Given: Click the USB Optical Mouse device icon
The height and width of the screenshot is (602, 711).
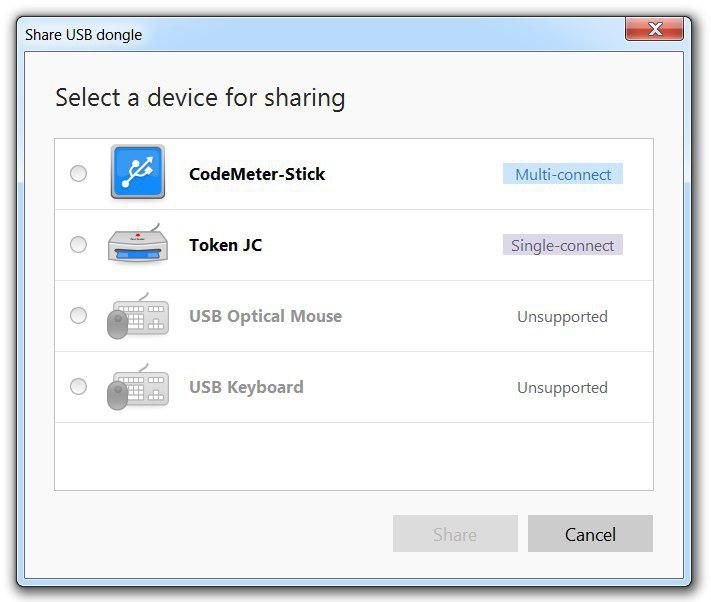Looking at the screenshot, I should click(x=137, y=316).
